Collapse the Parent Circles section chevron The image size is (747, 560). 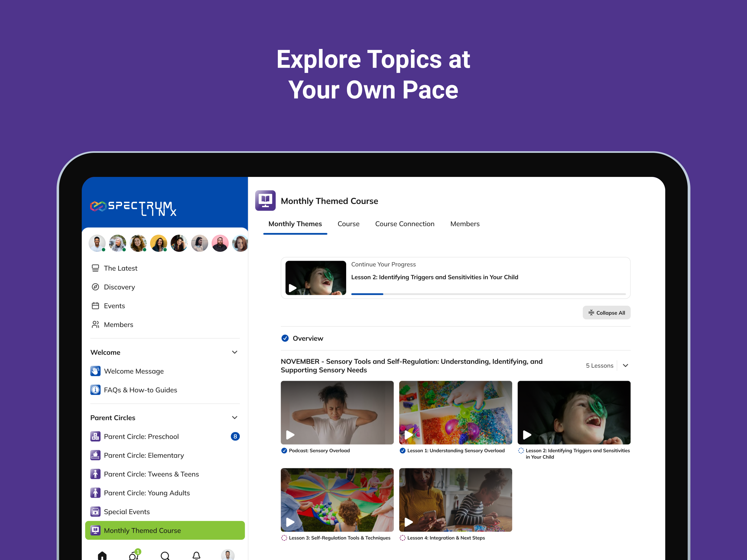235,418
